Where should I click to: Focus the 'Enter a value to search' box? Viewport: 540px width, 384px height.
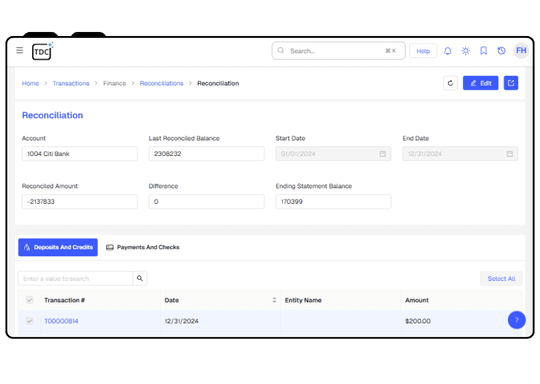(x=75, y=278)
